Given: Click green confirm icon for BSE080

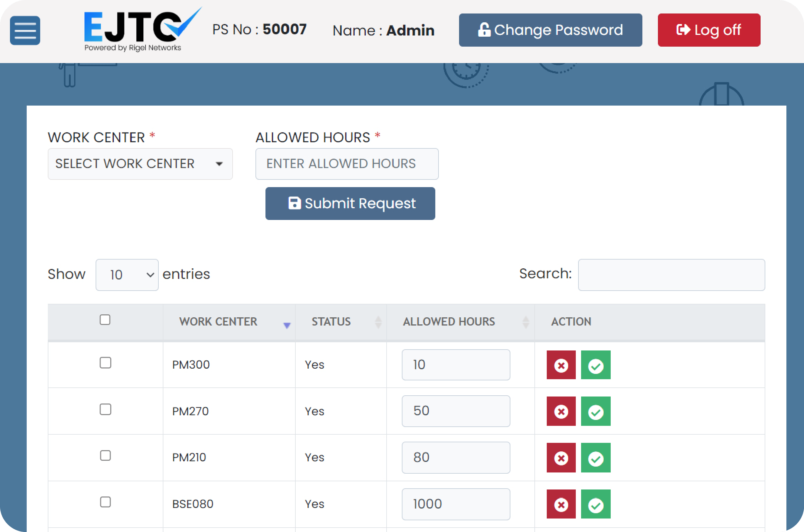Looking at the screenshot, I should point(596,504).
